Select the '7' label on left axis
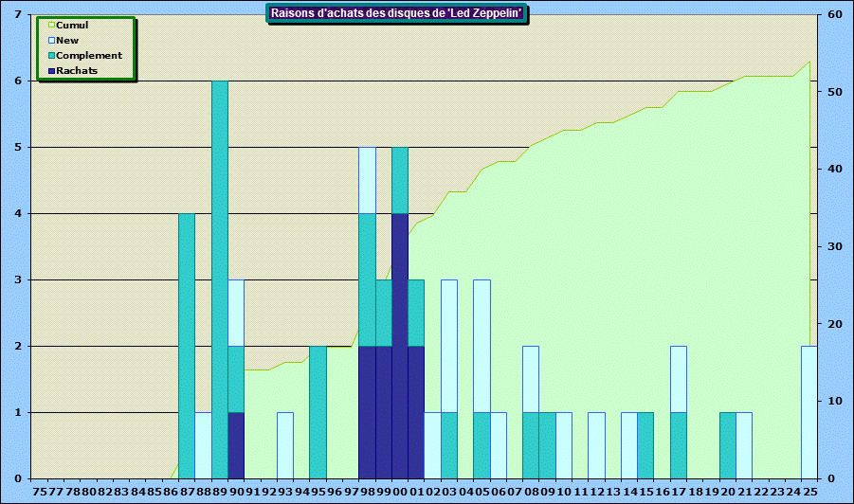The height and width of the screenshot is (504, 854). [x=18, y=14]
